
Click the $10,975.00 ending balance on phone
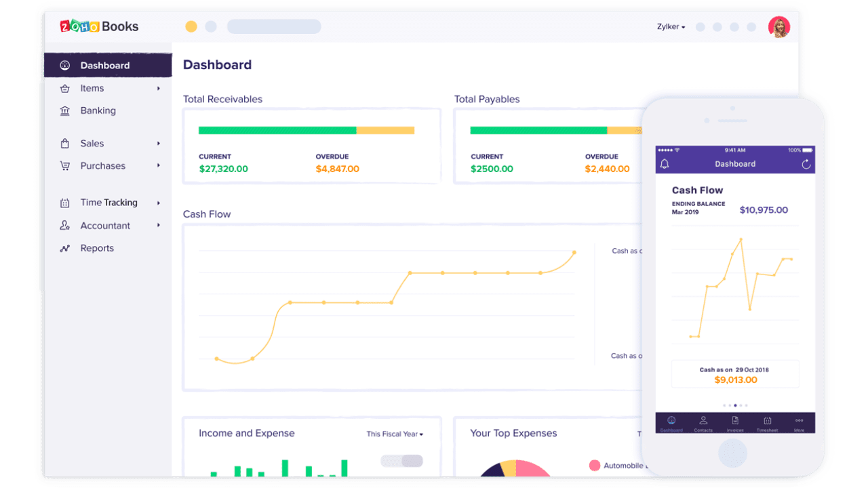[x=764, y=210]
